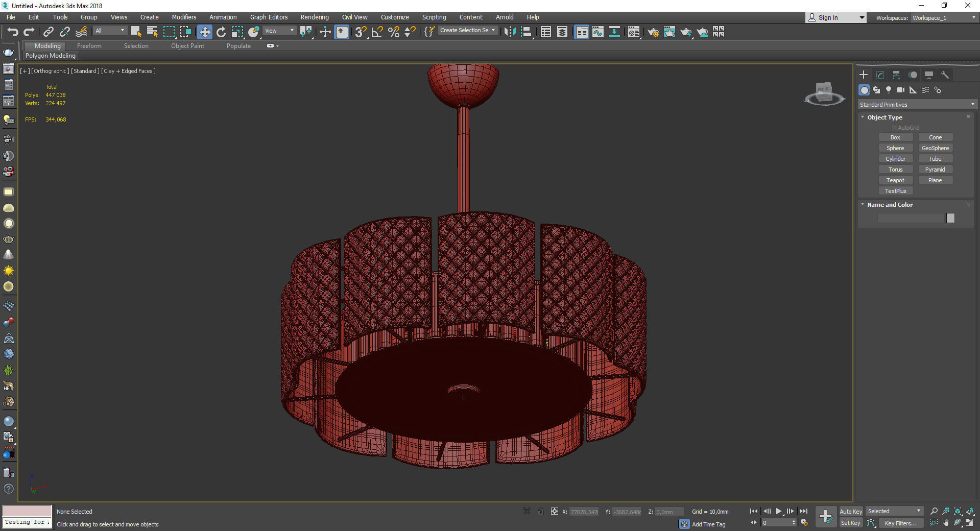Toggle Percent Snap
The height and width of the screenshot is (531, 980).
tap(394, 32)
